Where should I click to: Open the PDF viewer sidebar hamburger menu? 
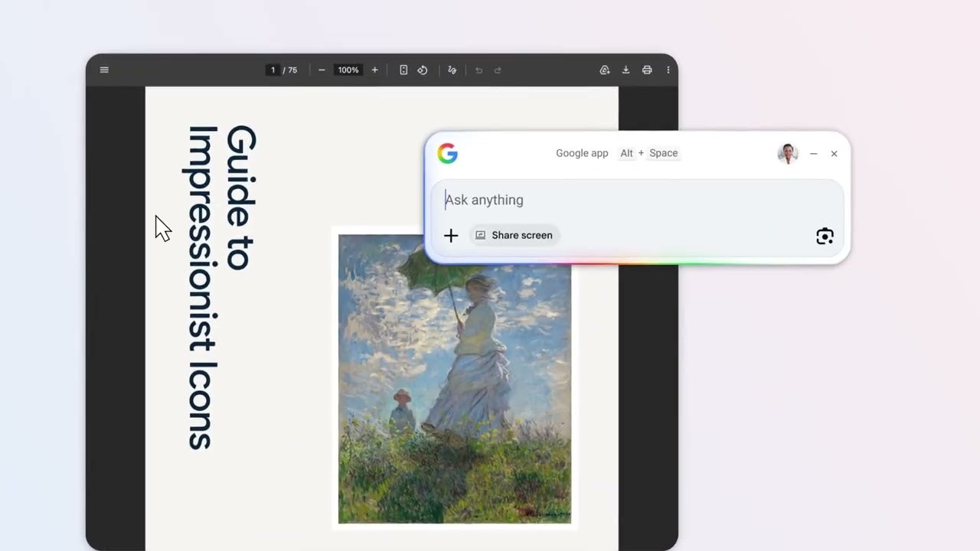coord(104,70)
